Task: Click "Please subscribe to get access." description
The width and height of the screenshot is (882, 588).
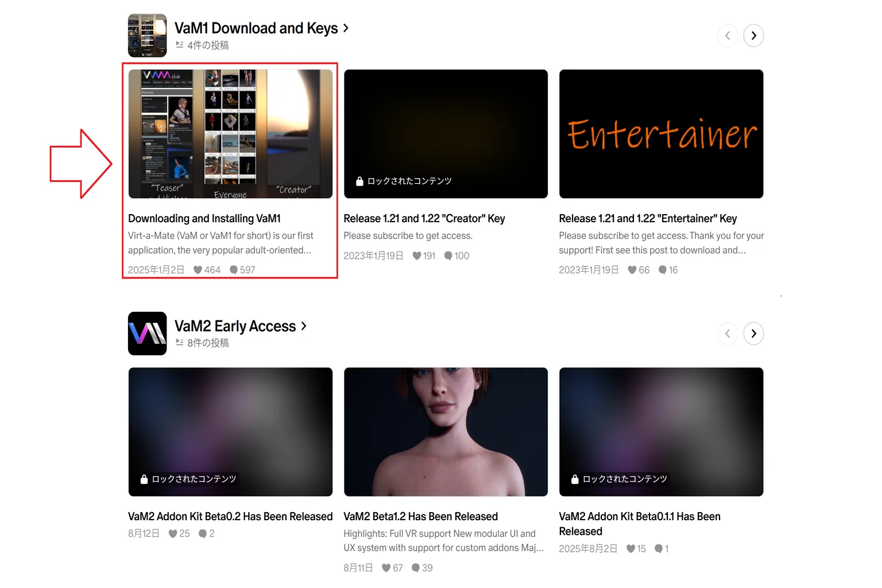Action: [x=408, y=236]
